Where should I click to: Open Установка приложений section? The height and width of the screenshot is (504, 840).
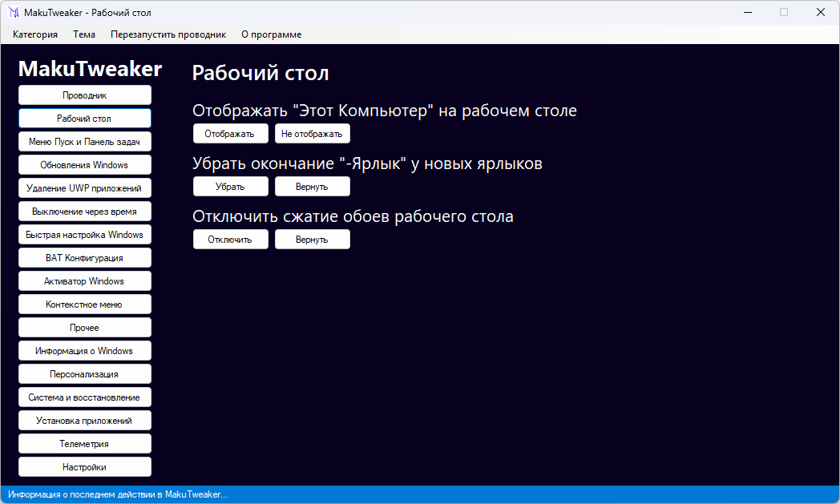pos(85,421)
